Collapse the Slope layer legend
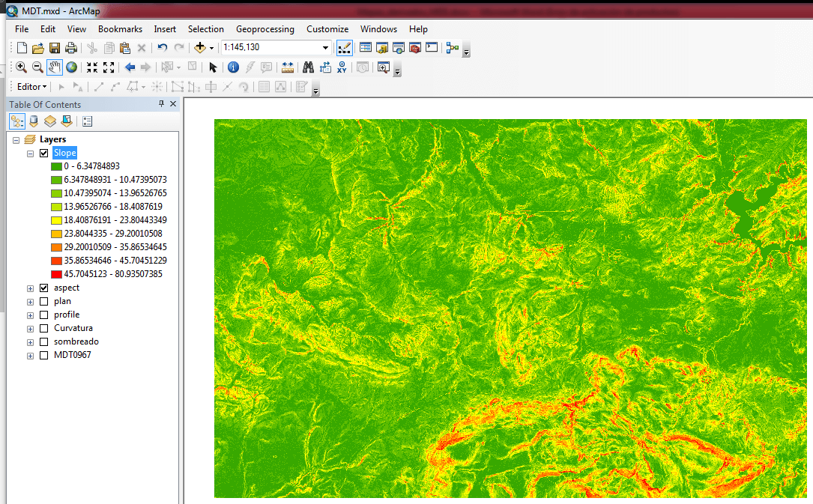813x504 pixels. click(x=31, y=154)
